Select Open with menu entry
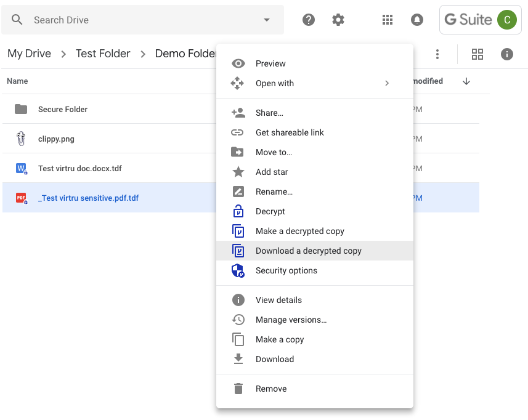528x420 pixels. (314, 83)
